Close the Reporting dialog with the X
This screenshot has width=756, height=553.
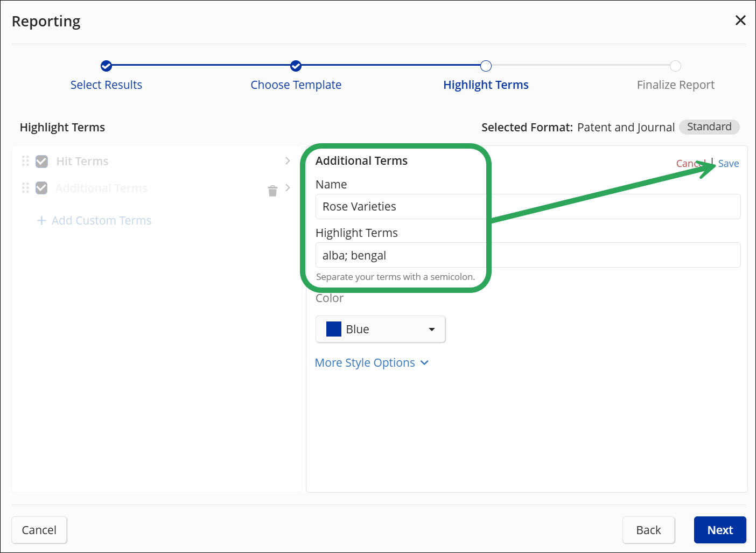pos(740,20)
